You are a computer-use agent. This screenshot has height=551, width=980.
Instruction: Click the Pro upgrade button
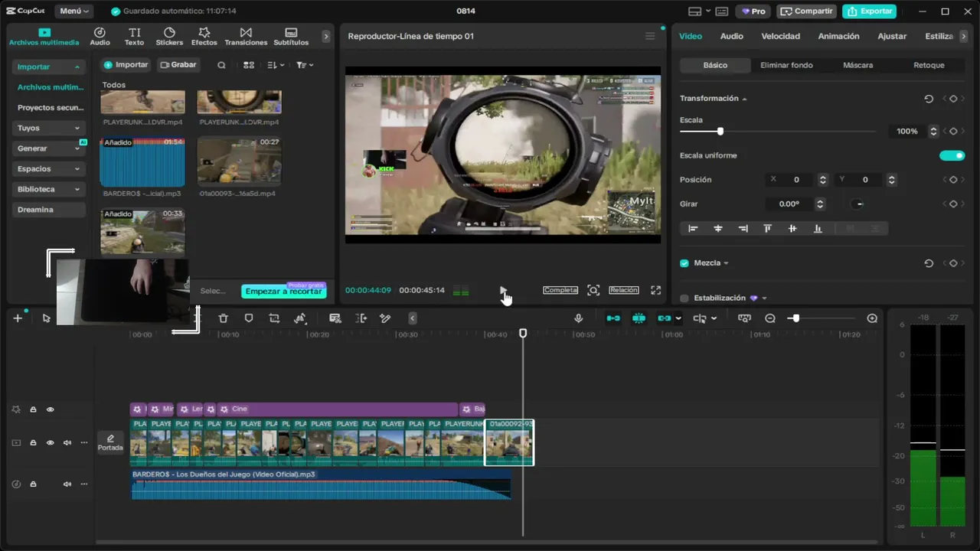753,11
